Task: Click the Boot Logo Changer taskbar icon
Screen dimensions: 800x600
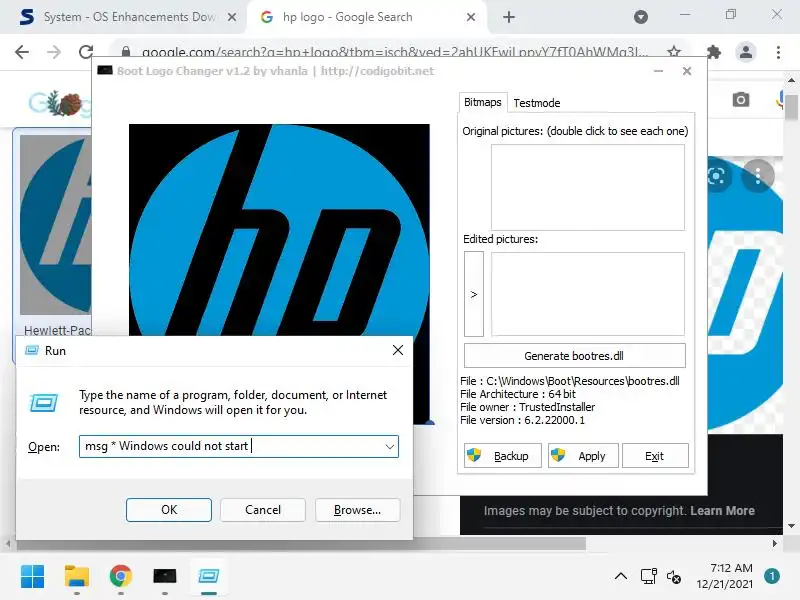Action: (x=164, y=577)
